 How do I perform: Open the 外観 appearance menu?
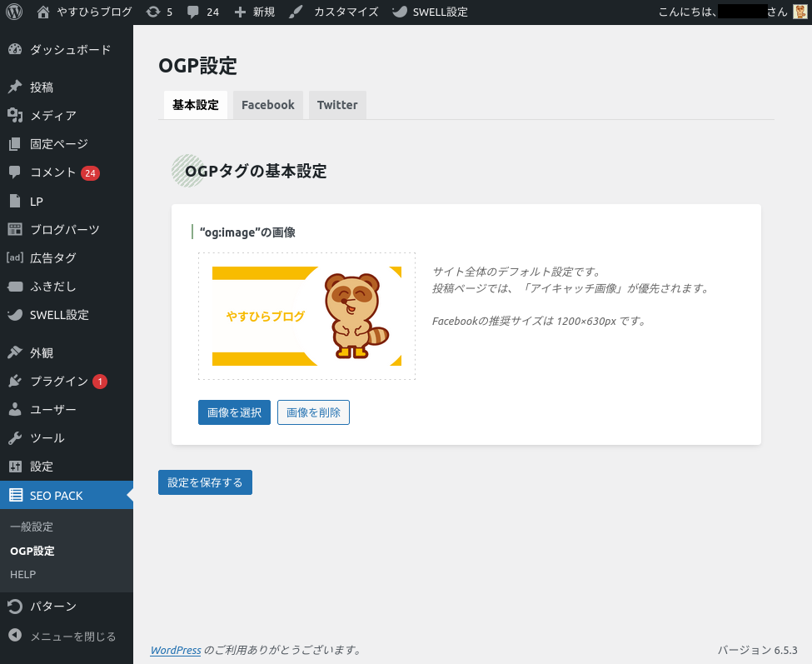point(42,353)
